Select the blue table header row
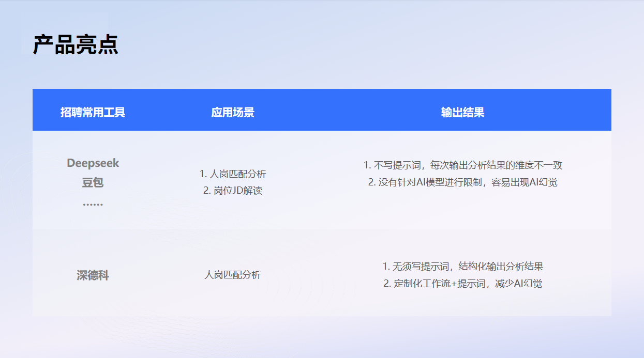 pos(322,110)
